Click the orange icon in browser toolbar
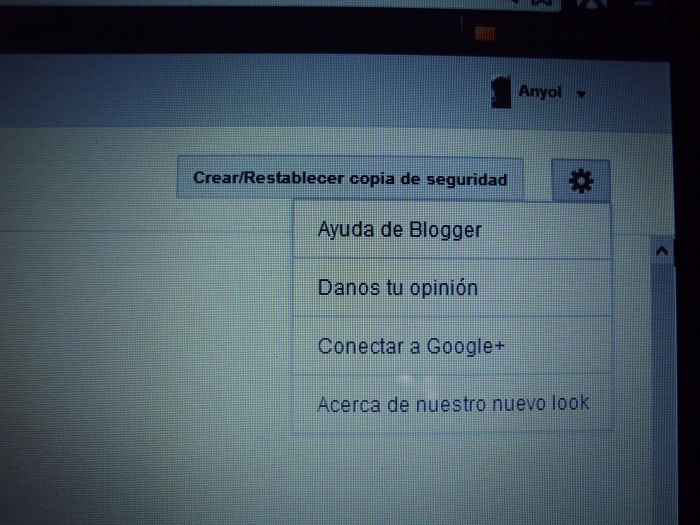The image size is (700, 525). [x=485, y=33]
